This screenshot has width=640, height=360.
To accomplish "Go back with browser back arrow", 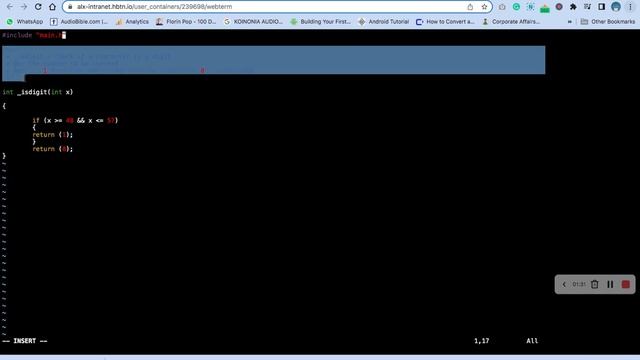I will pos(10,7).
